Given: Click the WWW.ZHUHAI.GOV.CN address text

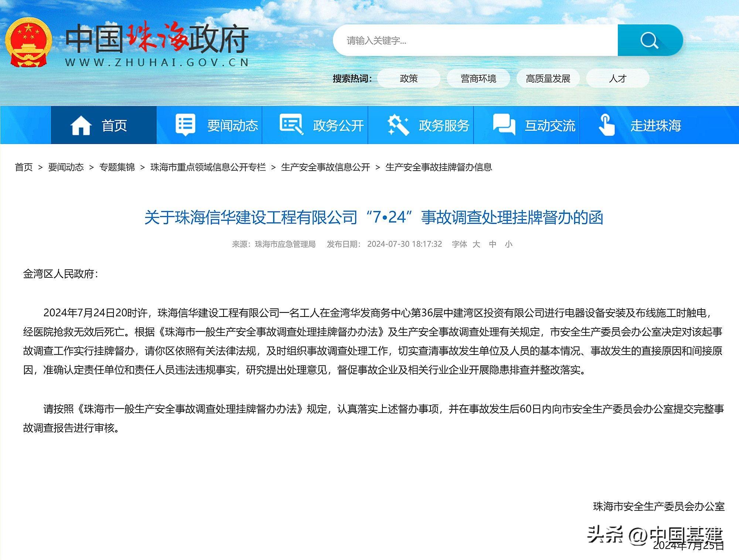Looking at the screenshot, I should coord(157,62).
